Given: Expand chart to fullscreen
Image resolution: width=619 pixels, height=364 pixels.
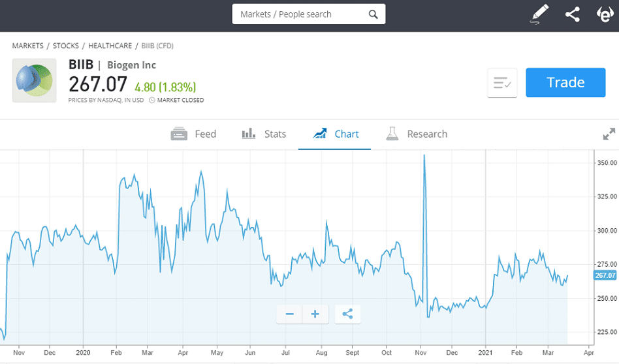Looking at the screenshot, I should pyautogui.click(x=609, y=134).
